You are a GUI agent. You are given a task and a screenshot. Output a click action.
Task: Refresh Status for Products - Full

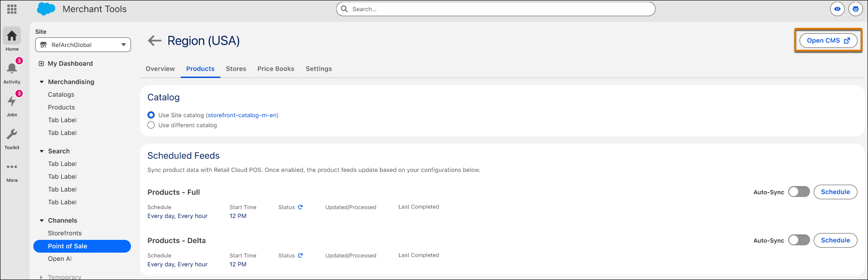[x=300, y=207]
